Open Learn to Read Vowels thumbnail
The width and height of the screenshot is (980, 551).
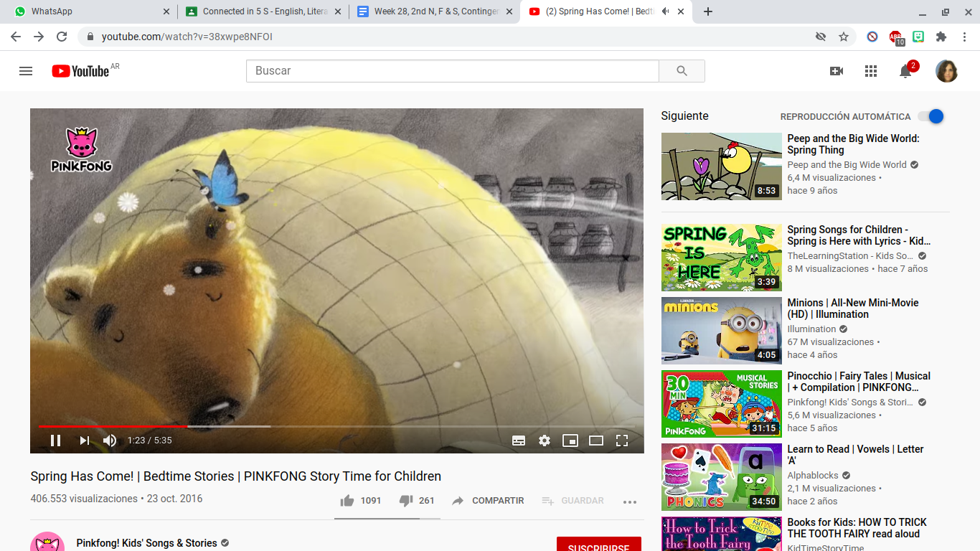tap(722, 477)
